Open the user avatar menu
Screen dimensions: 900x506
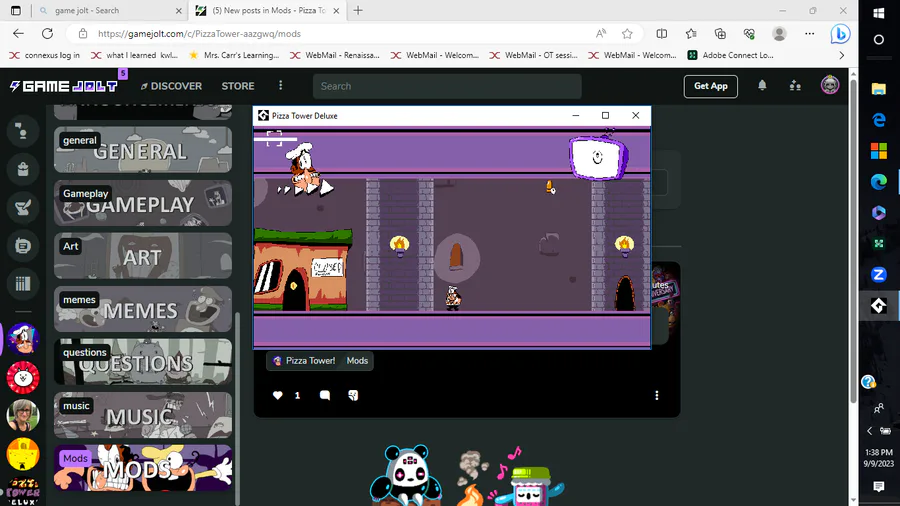point(829,85)
